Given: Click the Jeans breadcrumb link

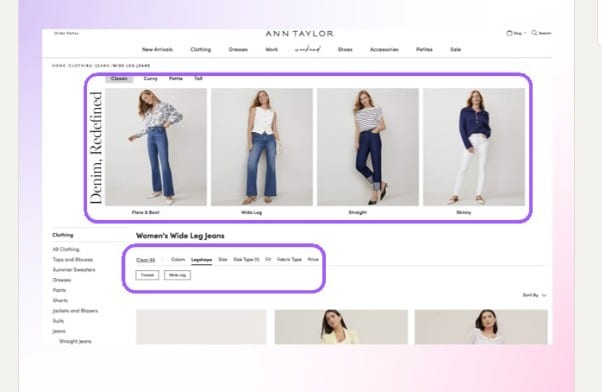Looking at the screenshot, I should pos(102,66).
